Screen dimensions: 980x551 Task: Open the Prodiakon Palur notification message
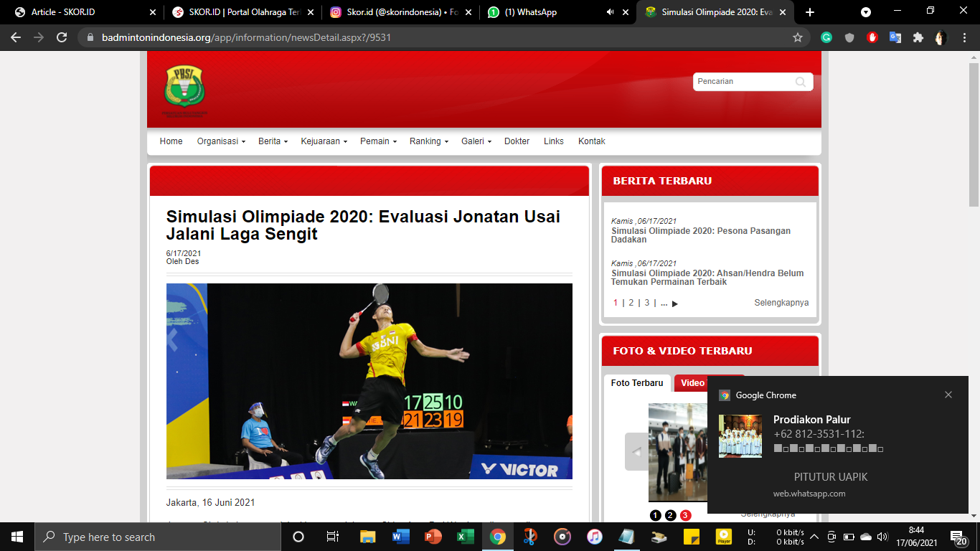[x=837, y=445]
